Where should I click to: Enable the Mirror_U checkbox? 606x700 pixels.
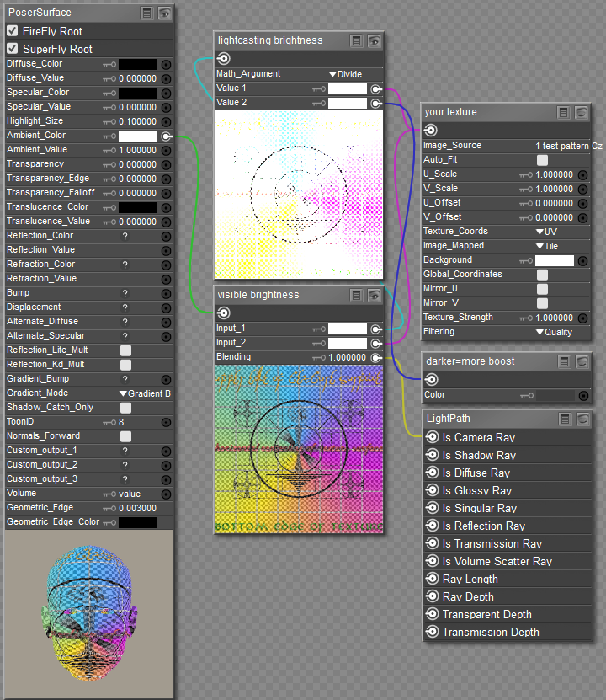542,289
